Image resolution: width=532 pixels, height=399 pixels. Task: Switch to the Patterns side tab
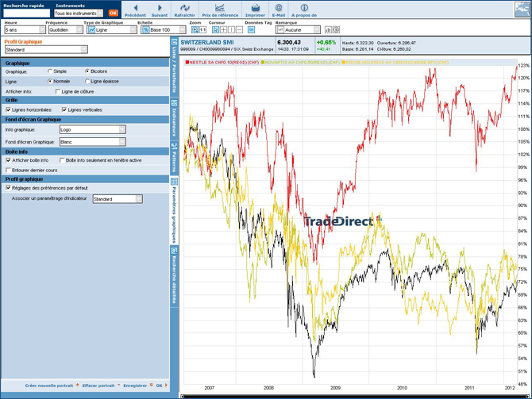(174, 157)
